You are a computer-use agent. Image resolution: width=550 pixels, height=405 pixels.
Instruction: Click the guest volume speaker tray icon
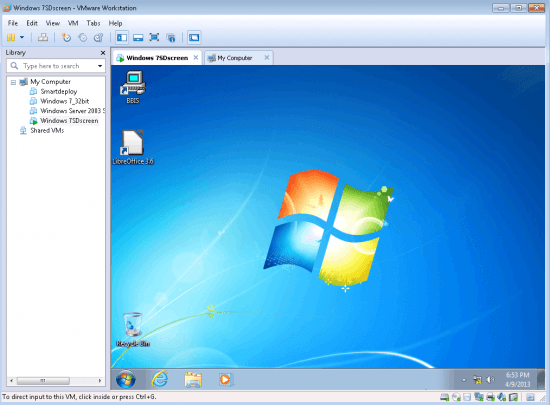pyautogui.click(x=490, y=380)
